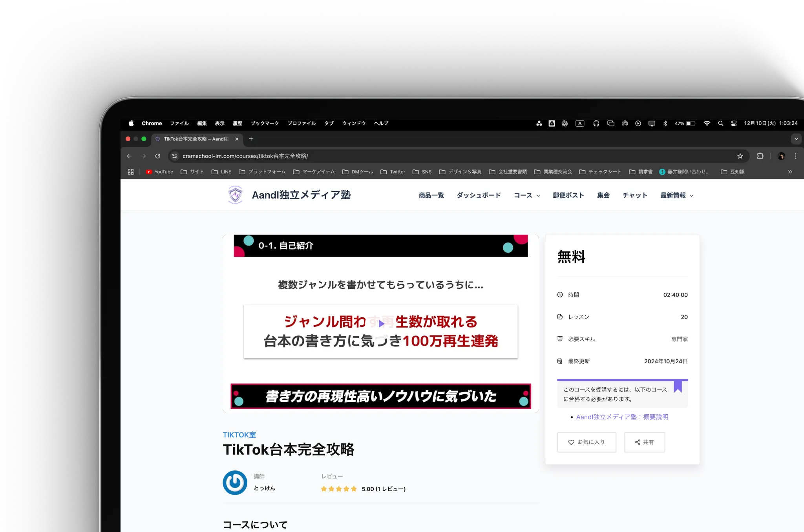Open 商品一覧 in site navigation

(431, 195)
